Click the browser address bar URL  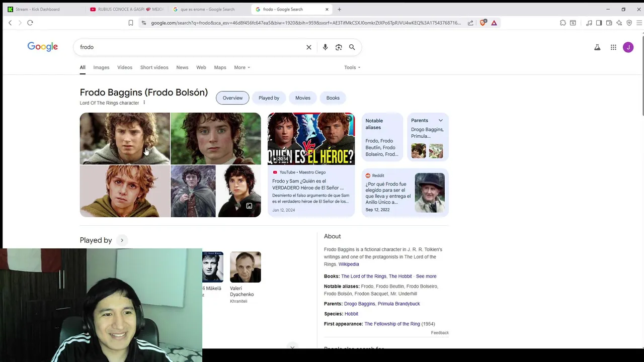(x=306, y=23)
